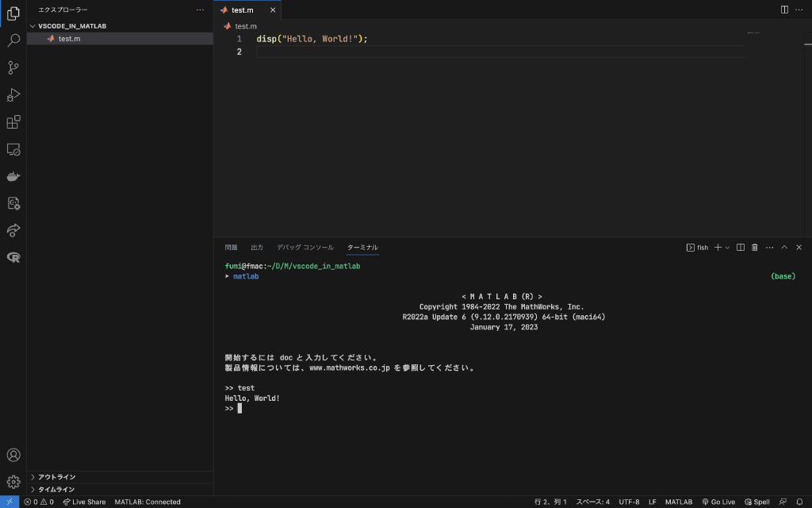The height and width of the screenshot is (508, 812).
Task: Open the Extensions view
Action: pyautogui.click(x=13, y=121)
